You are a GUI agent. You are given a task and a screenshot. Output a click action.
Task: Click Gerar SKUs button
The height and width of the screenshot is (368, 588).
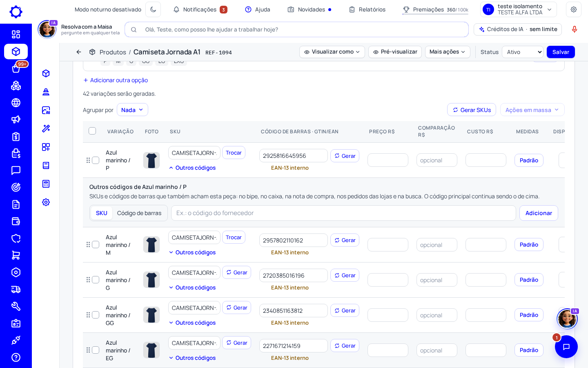(x=472, y=110)
